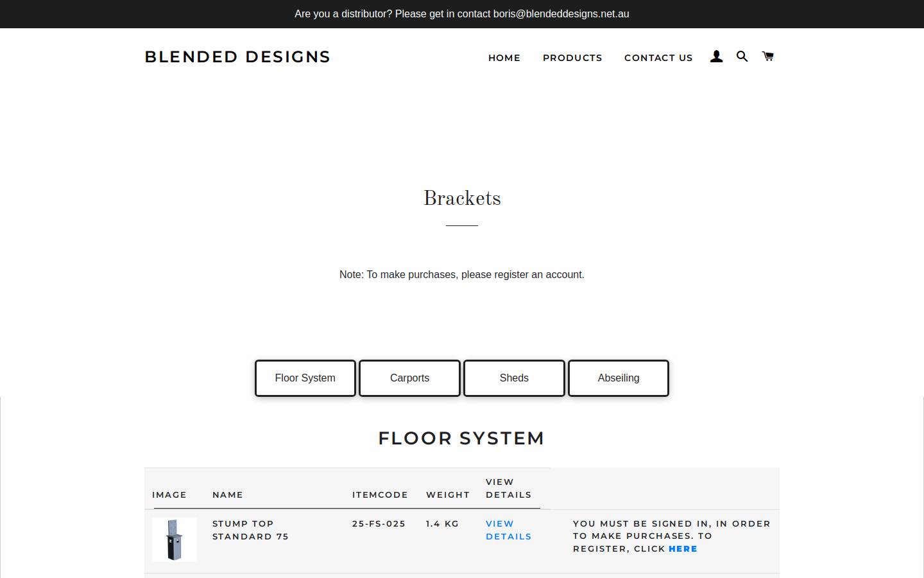Click the 1.4 KG weight value
924x578 pixels.
pyautogui.click(x=442, y=523)
